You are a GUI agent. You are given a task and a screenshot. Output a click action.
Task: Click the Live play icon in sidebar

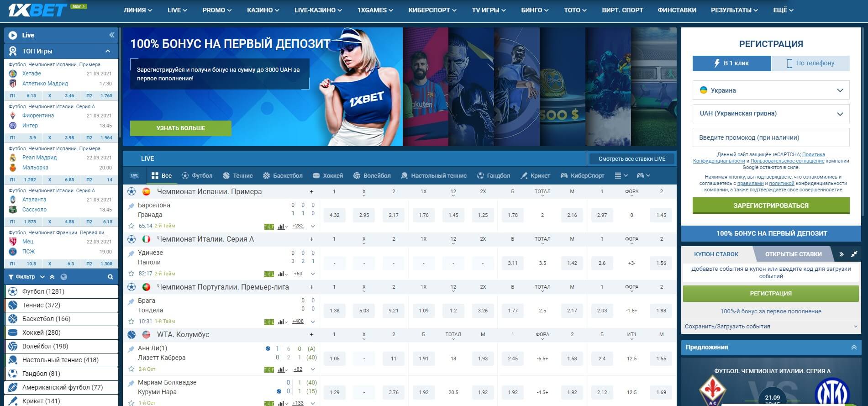pyautogui.click(x=13, y=35)
